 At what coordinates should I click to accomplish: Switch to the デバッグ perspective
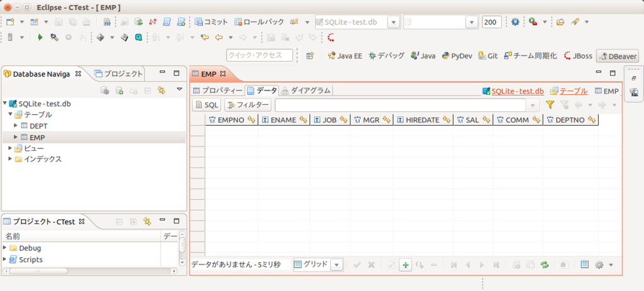click(387, 56)
